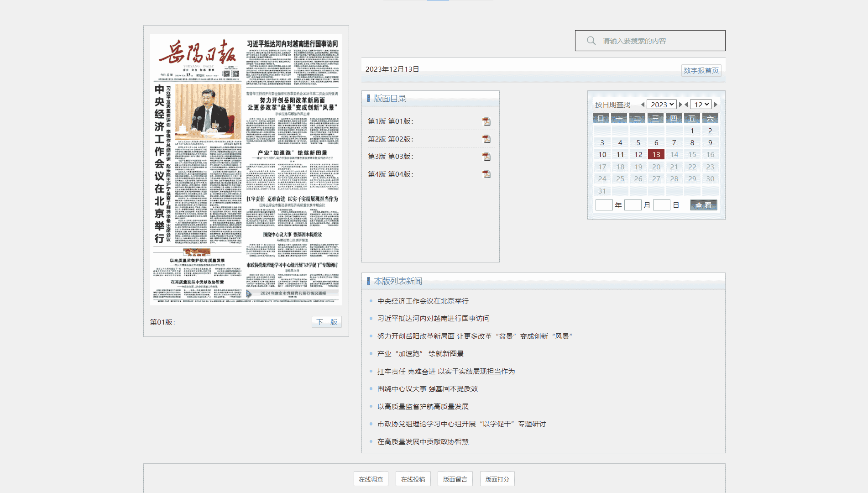The width and height of the screenshot is (868, 493).
Task: Open article 在高质量发展中贡献政协智慧
Action: [423, 441]
